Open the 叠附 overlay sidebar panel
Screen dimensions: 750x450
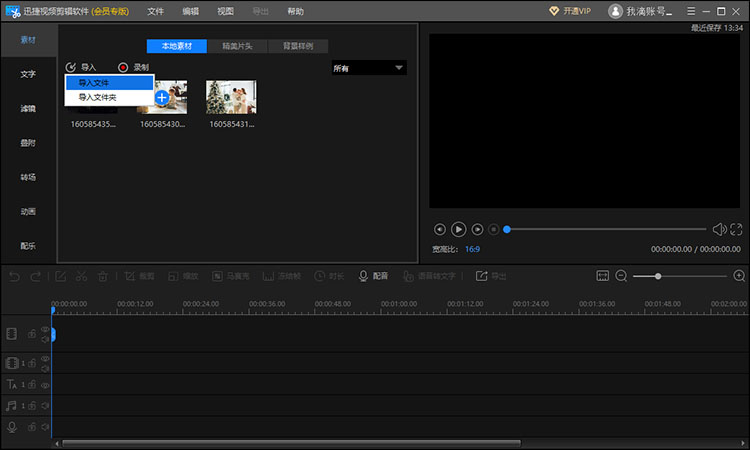pyautogui.click(x=28, y=143)
